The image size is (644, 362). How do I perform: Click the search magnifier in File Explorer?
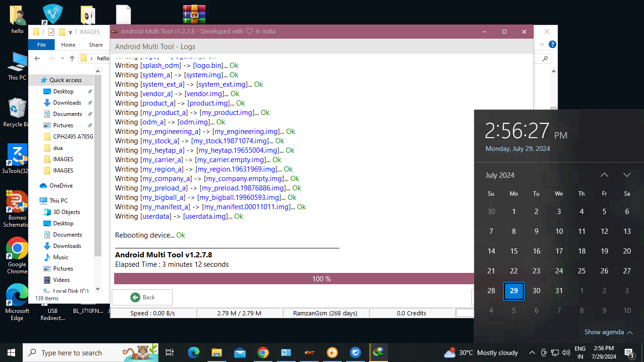click(545, 58)
